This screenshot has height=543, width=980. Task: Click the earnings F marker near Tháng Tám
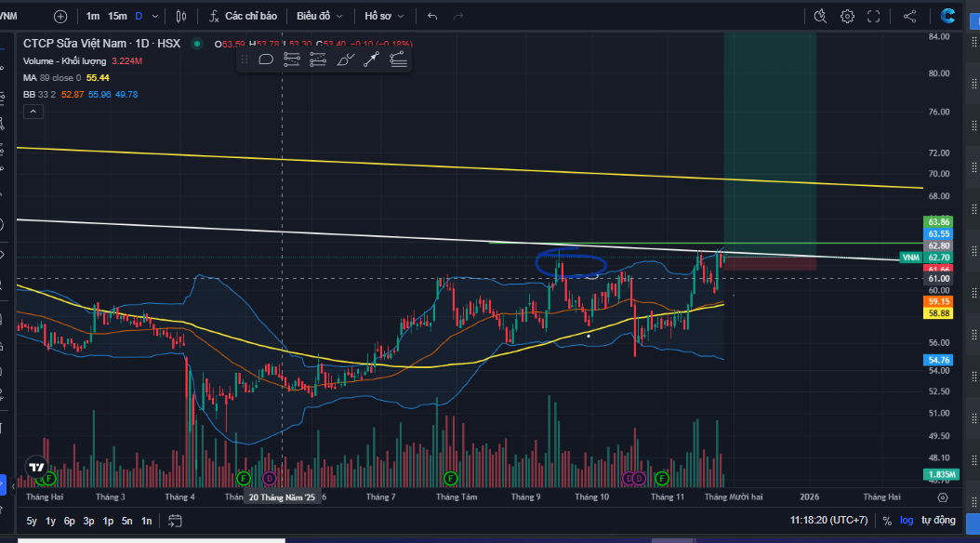[450, 479]
